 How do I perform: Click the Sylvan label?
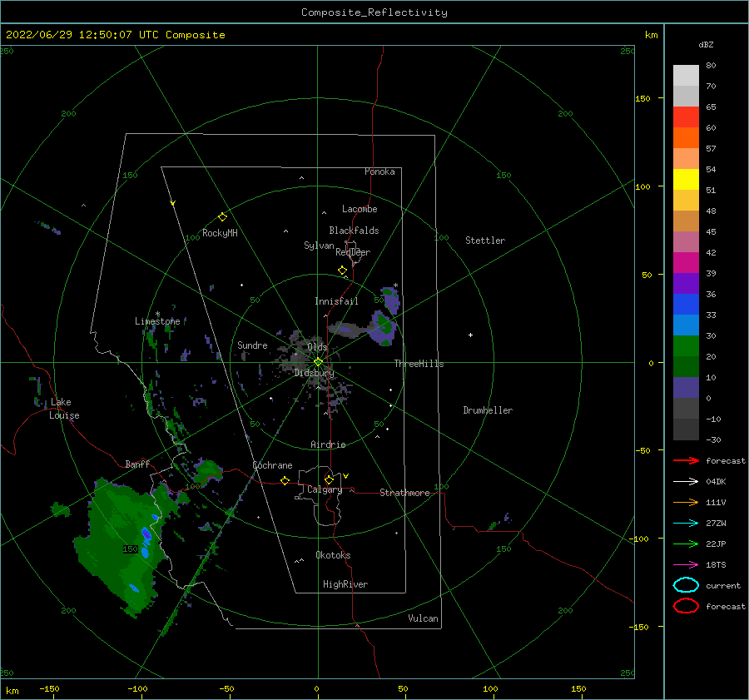(319, 246)
